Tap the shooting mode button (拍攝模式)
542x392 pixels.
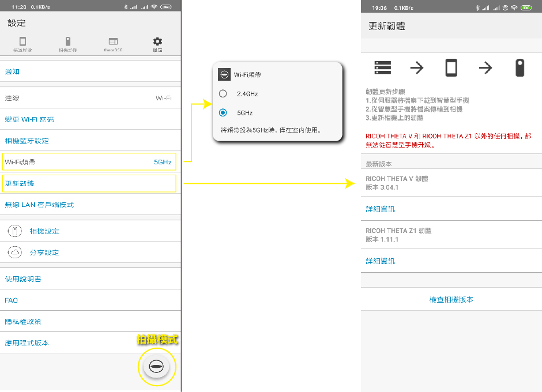coord(157,367)
